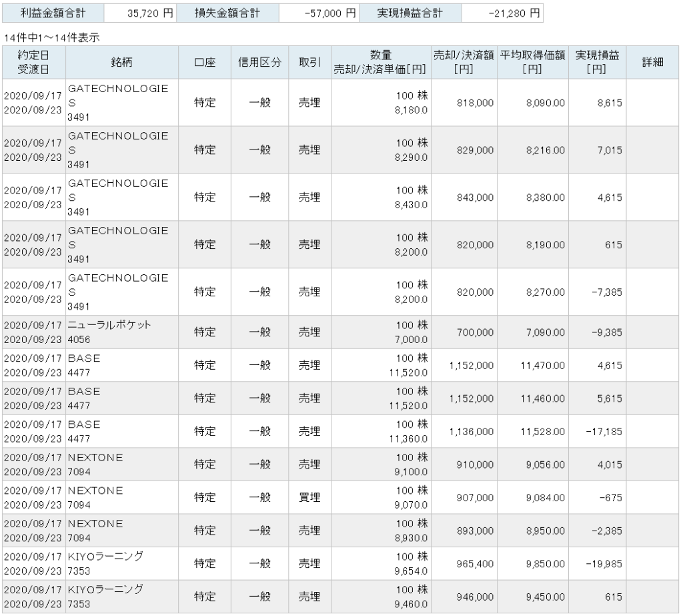Screen dimensions: 683x616
Task: Click the 利益金額合計 label
Action: pyautogui.click(x=53, y=13)
